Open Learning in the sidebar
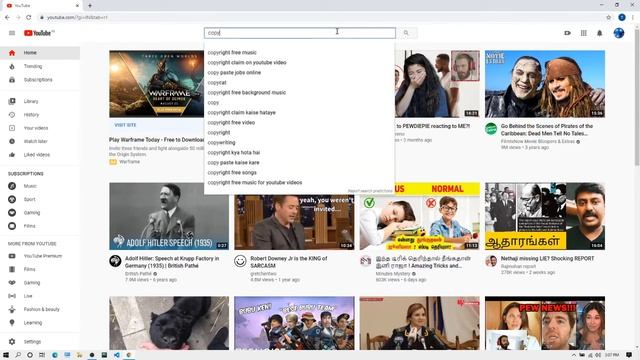This screenshot has width=640, height=360. click(x=40, y=322)
